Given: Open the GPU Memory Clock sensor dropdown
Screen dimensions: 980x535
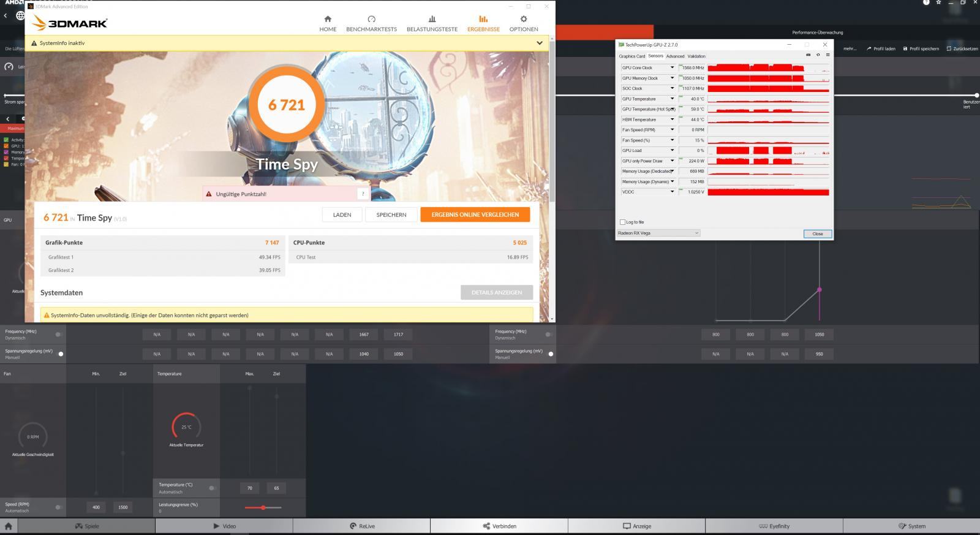Looking at the screenshot, I should point(672,78).
